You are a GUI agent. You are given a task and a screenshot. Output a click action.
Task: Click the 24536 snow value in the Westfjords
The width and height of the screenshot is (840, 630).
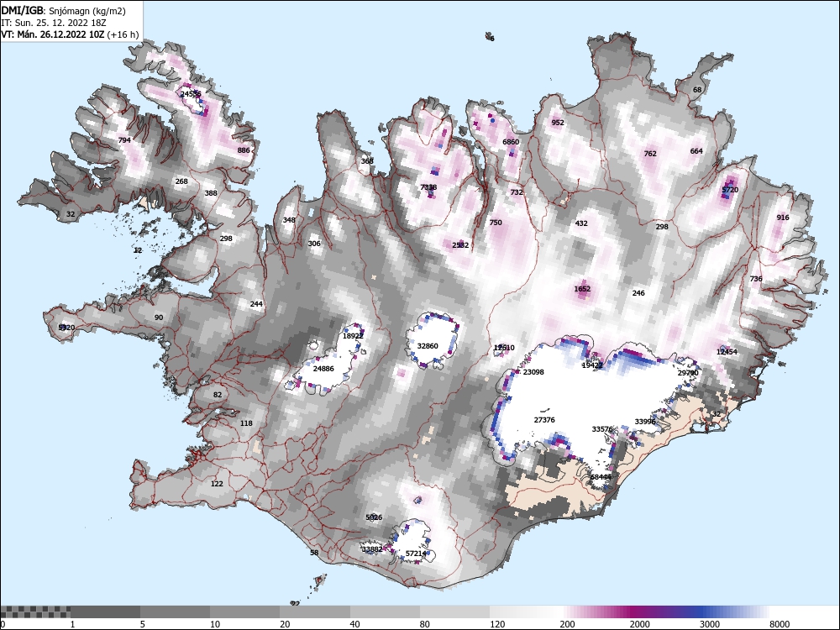point(191,94)
